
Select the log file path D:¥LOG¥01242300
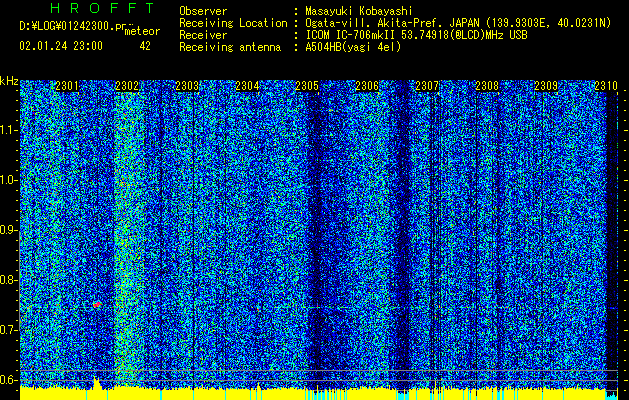pyautogui.click(x=72, y=26)
